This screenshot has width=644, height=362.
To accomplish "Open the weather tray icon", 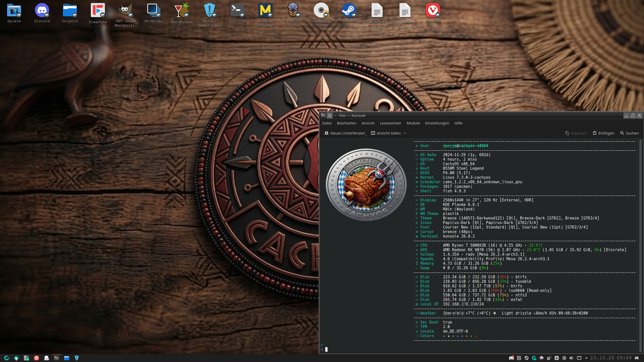I will (x=542, y=358).
